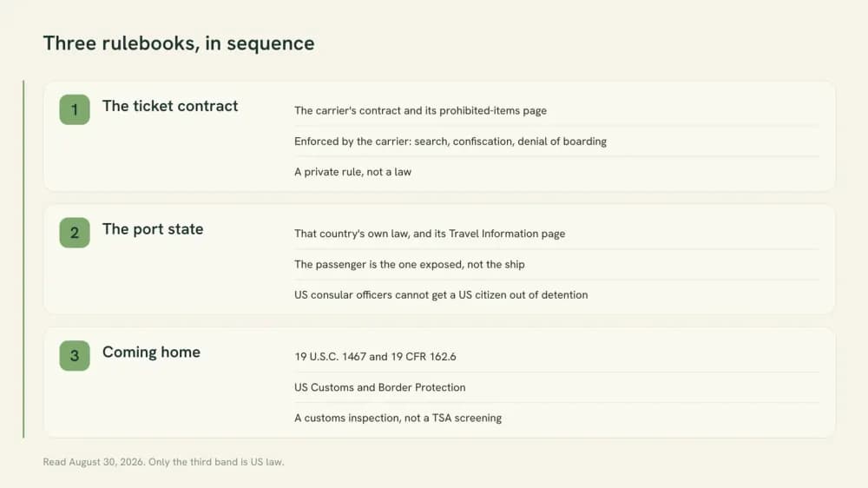Click the heading The ticket contract

(x=170, y=106)
